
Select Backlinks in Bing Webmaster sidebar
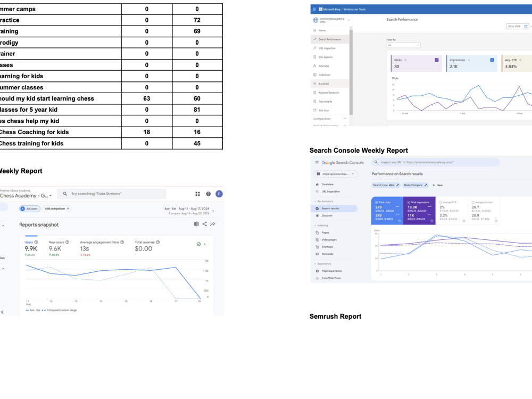[x=329, y=84]
